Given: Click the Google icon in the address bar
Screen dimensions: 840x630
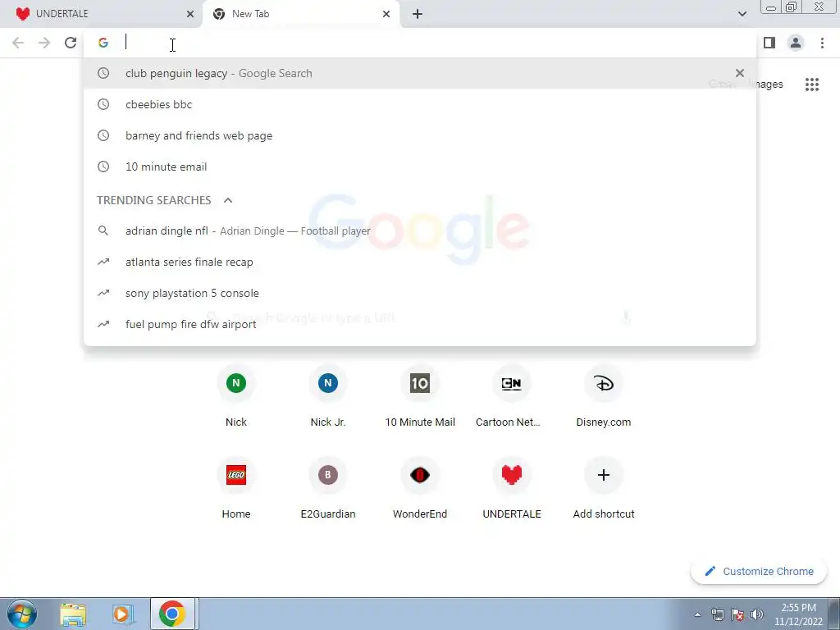Looking at the screenshot, I should 103,43.
